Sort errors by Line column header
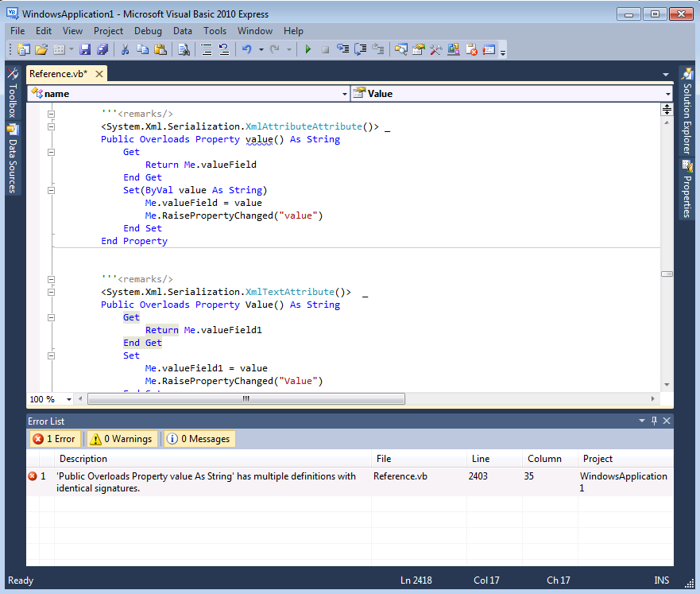This screenshot has height=594, width=700. [494, 459]
